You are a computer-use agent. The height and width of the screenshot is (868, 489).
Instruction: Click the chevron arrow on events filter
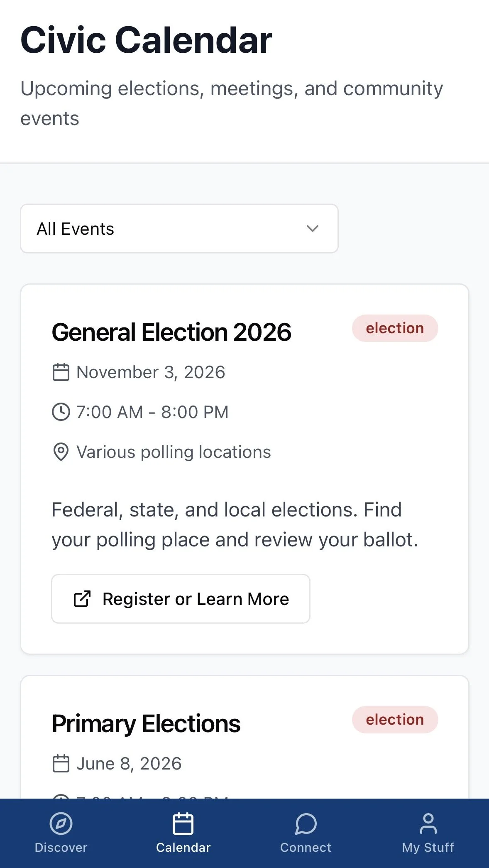point(312,229)
